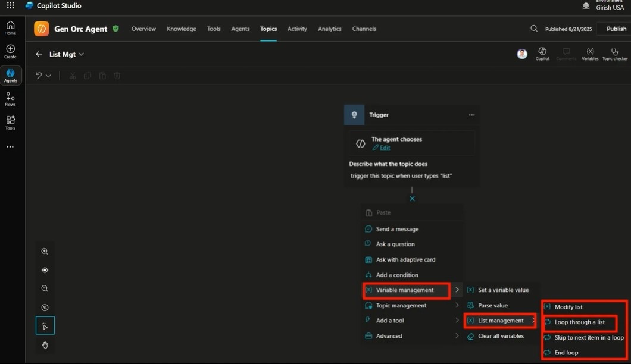Image resolution: width=631 pixels, height=364 pixels.
Task: Open the app launcher grid icon
Action: click(10, 5)
